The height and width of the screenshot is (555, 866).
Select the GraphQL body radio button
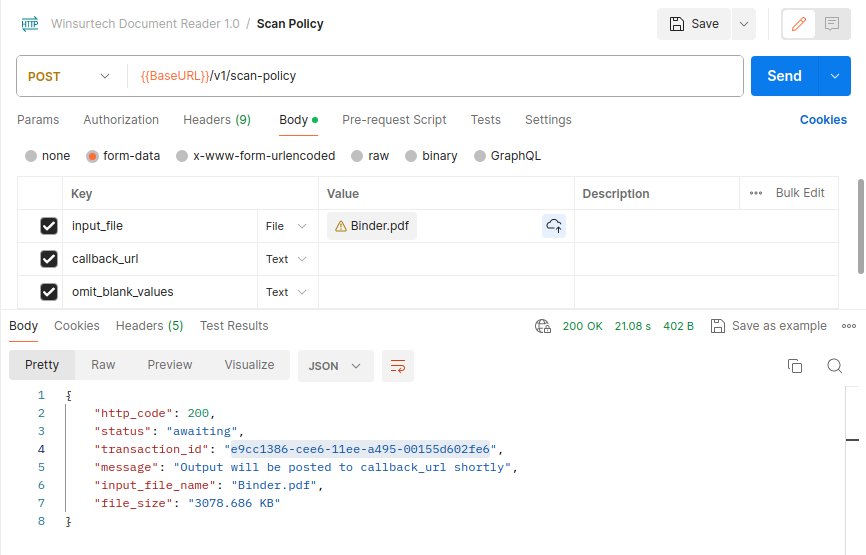pos(480,156)
